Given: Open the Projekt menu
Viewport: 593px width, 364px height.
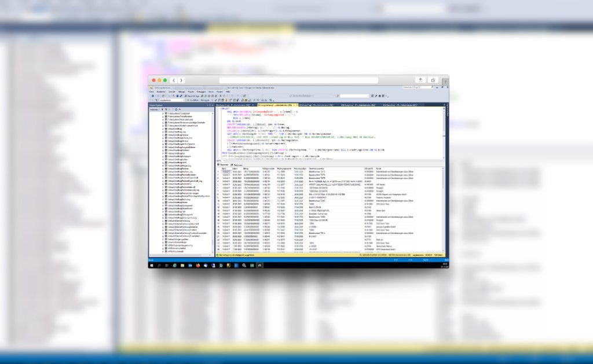Looking at the screenshot, I should coord(191,92).
